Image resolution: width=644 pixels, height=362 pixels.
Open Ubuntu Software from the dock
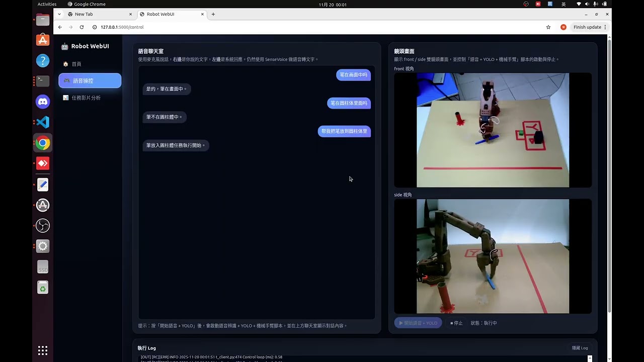[43, 40]
